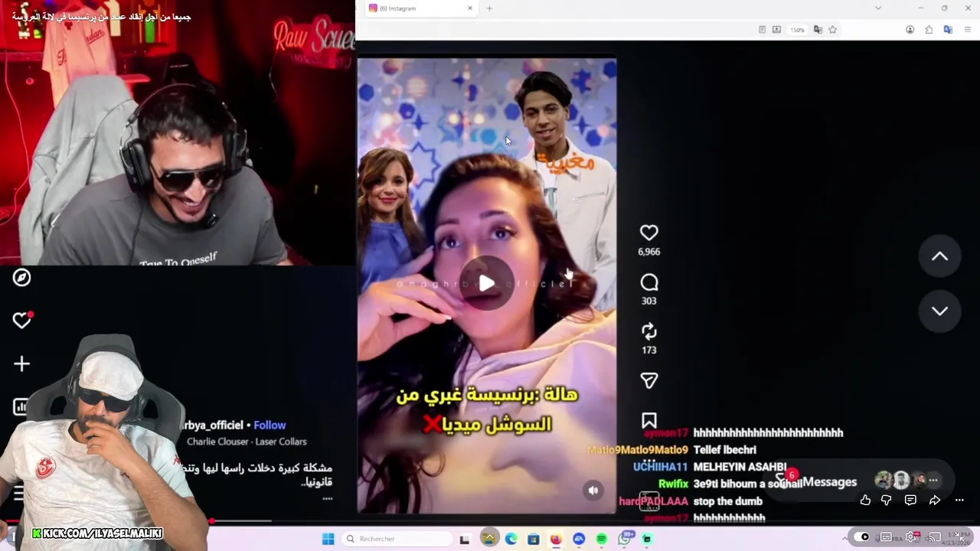The image size is (980, 551).
Task: Like the reel with the heart icon
Action: pos(648,233)
